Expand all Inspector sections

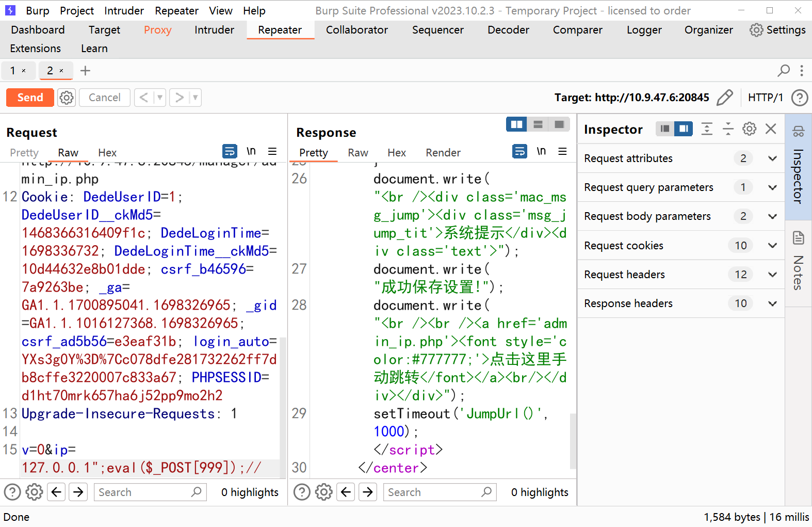[707, 129]
